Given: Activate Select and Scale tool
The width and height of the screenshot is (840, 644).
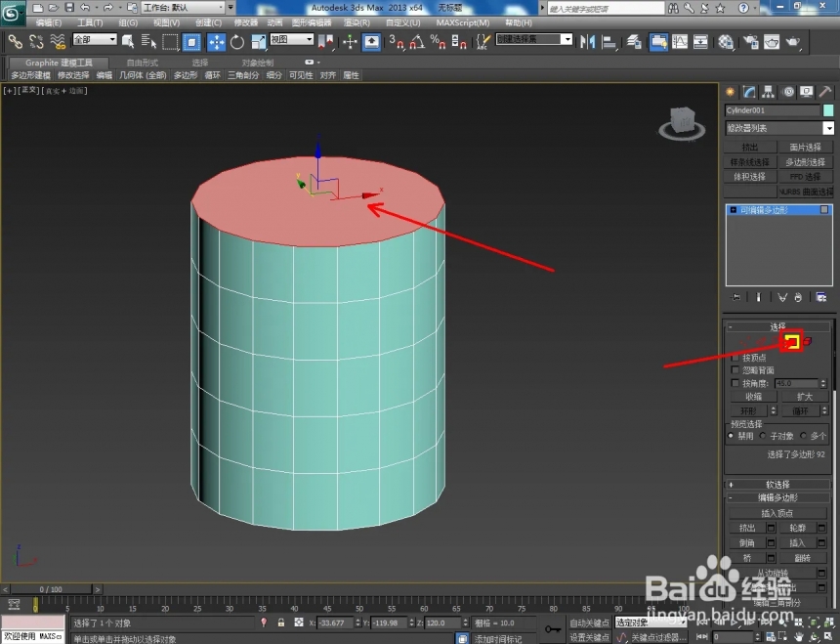Looking at the screenshot, I should pyautogui.click(x=258, y=41).
